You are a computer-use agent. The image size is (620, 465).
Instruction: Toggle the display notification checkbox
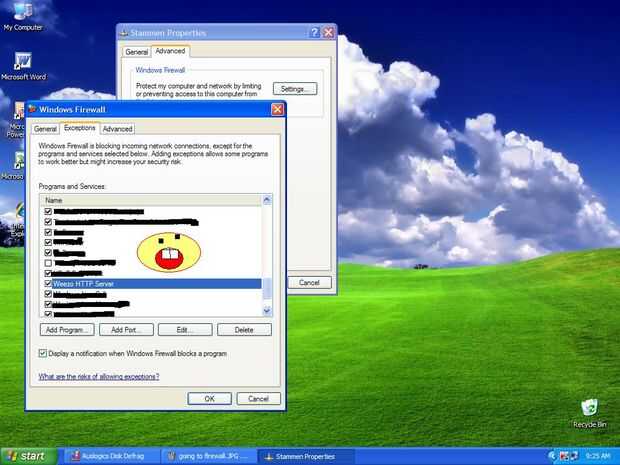coord(42,353)
